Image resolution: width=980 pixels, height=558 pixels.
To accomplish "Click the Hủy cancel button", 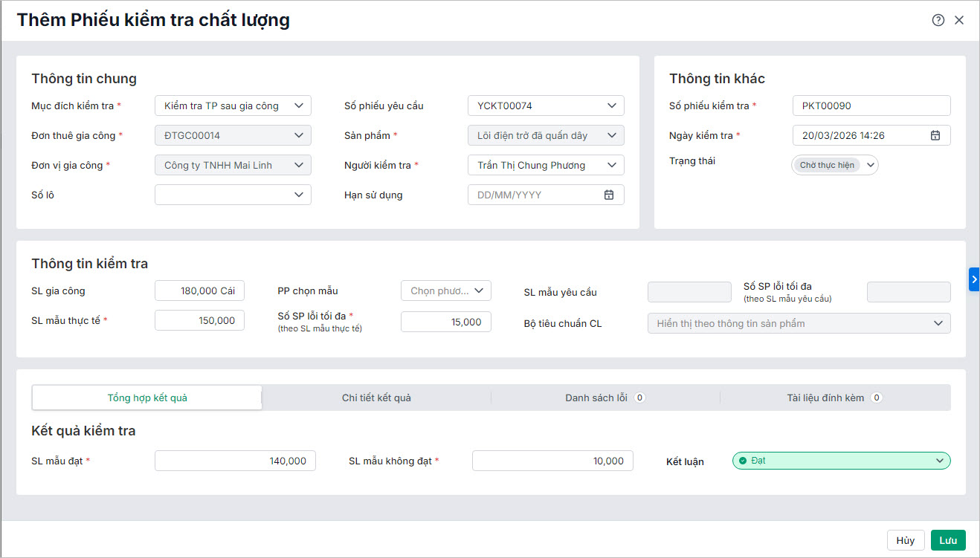I will (x=905, y=540).
